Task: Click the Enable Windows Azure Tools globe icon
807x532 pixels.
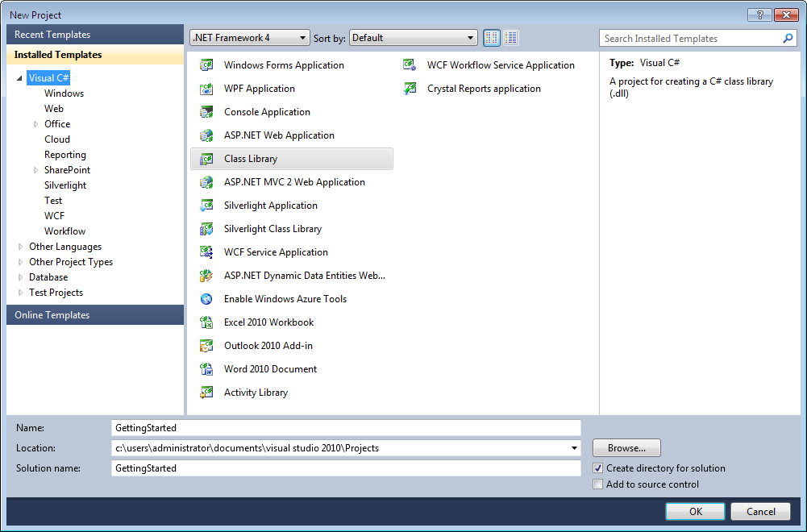Action: coord(206,299)
